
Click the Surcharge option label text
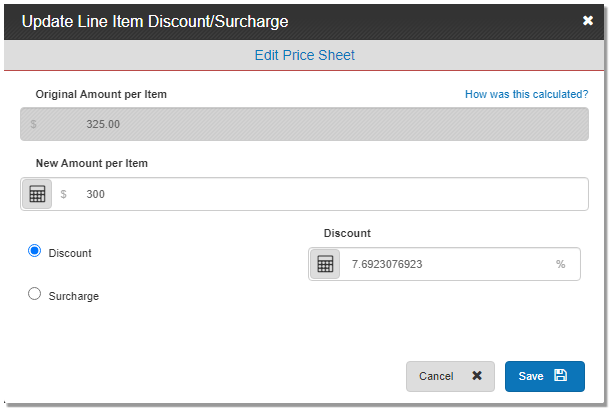(x=73, y=296)
